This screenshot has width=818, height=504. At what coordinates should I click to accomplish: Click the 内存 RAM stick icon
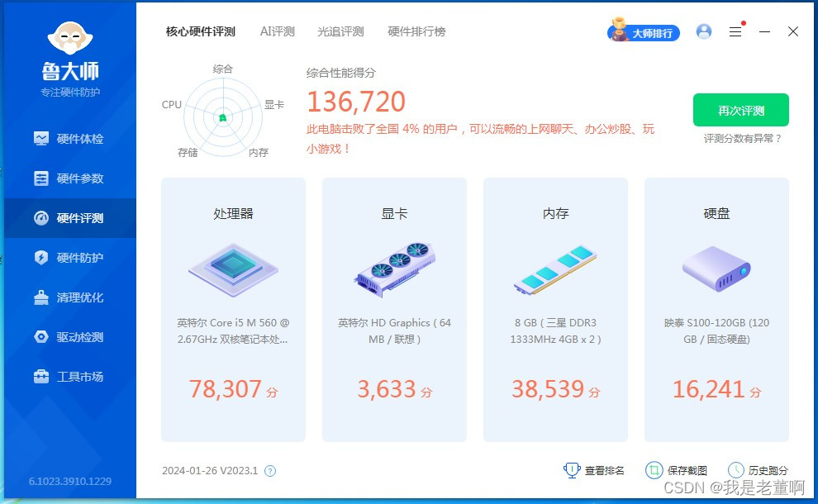coord(555,270)
